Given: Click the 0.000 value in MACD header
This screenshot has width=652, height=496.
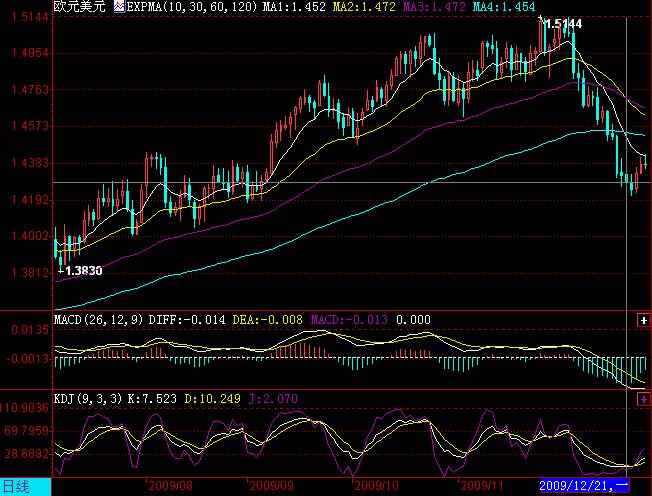Looking at the screenshot, I should (x=413, y=320).
